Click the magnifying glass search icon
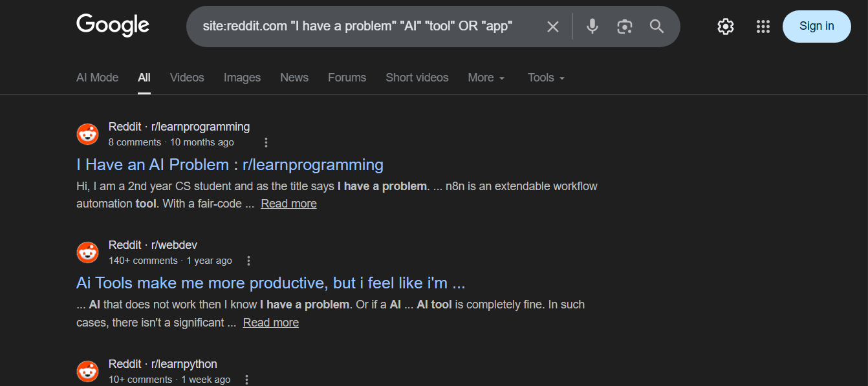 657,27
